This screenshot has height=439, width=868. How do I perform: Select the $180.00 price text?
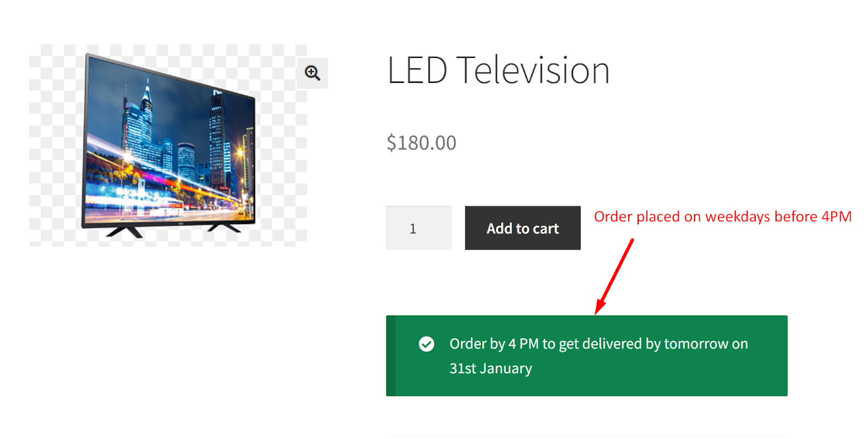pos(421,143)
